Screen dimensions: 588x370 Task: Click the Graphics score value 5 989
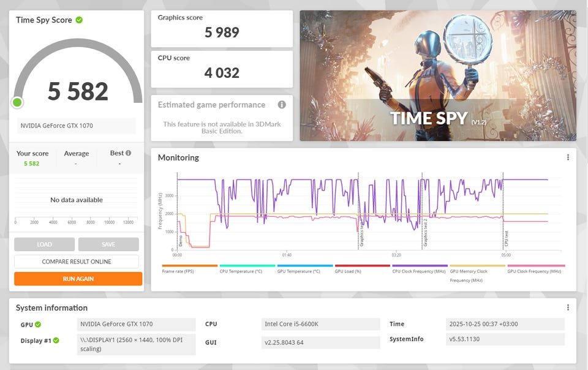(x=222, y=32)
